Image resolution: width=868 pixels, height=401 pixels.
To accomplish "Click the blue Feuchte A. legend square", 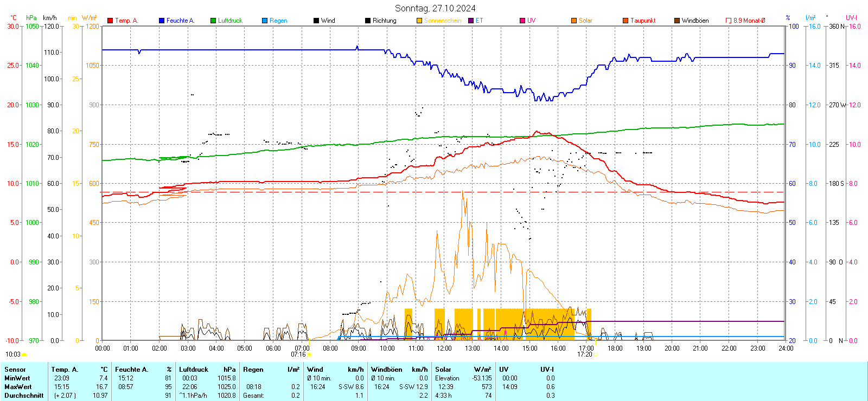I will pos(162,21).
